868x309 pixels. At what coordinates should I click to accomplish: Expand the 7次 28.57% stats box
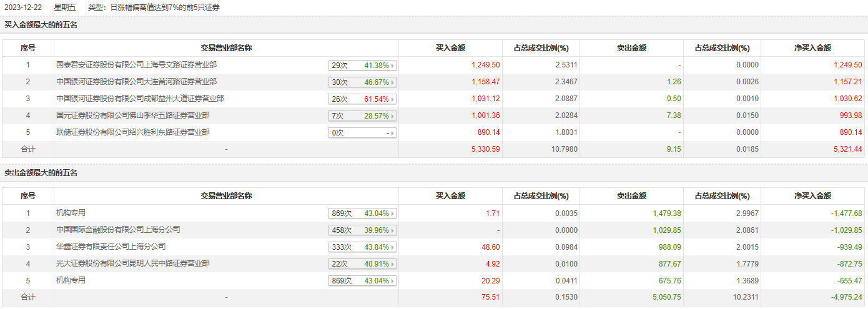coord(363,116)
